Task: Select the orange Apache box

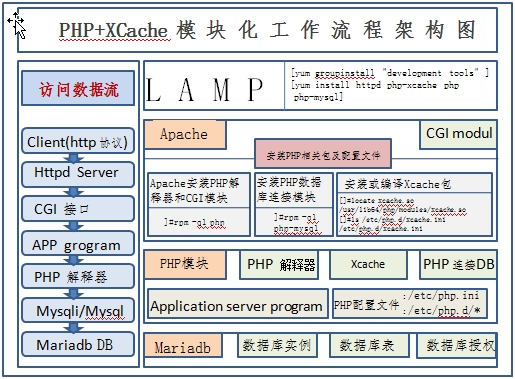Action: point(185,135)
